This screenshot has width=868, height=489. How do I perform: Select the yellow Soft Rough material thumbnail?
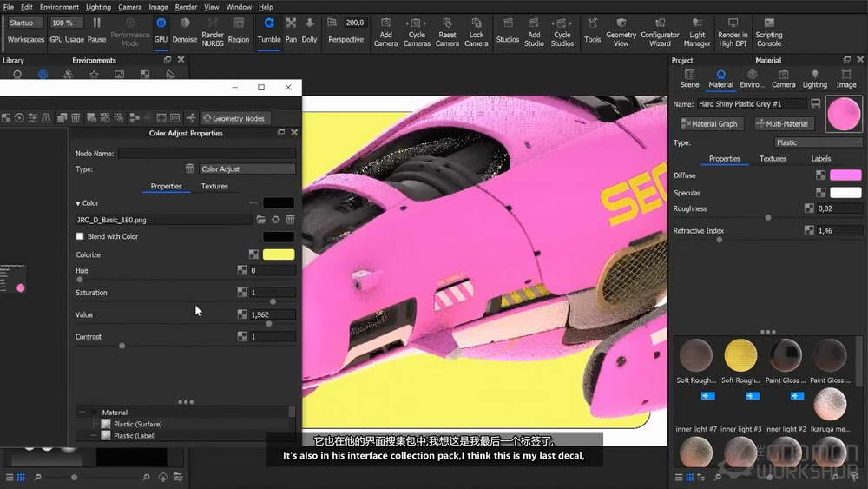click(x=740, y=356)
